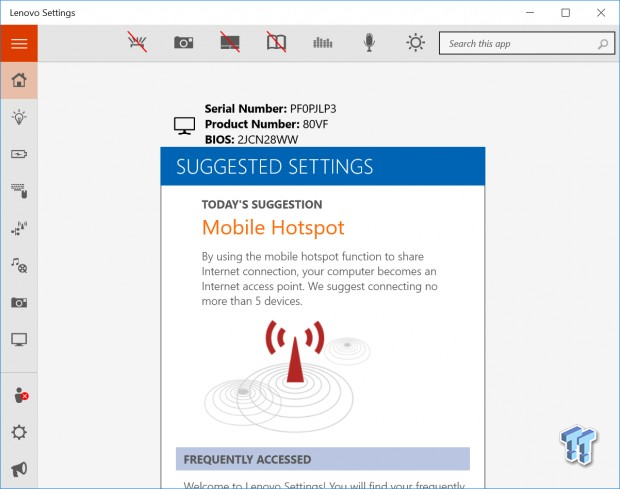Image resolution: width=620 pixels, height=489 pixels.
Task: Minimize the Lenovo Settings window
Action: (x=530, y=13)
